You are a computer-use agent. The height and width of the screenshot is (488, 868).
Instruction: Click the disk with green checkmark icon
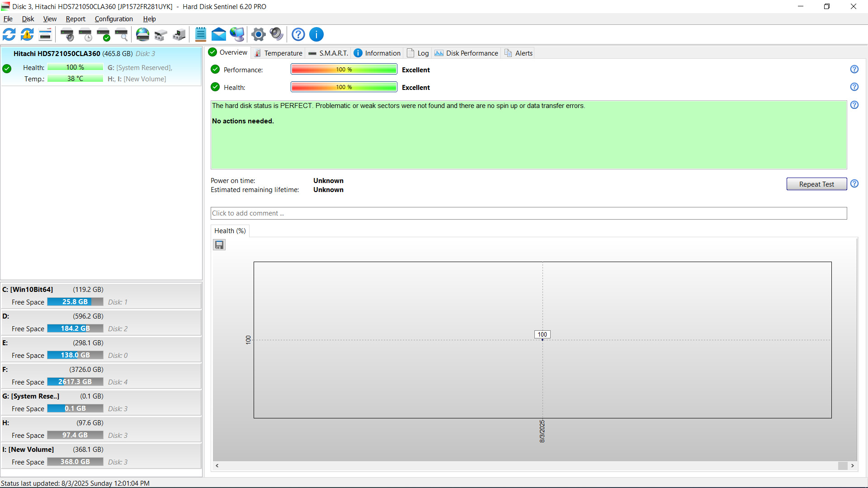pos(104,34)
